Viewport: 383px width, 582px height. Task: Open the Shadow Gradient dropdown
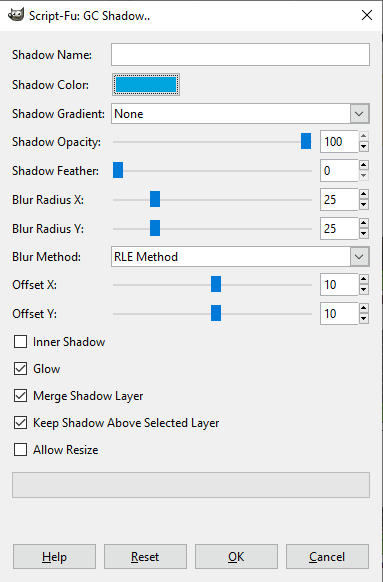point(240,114)
